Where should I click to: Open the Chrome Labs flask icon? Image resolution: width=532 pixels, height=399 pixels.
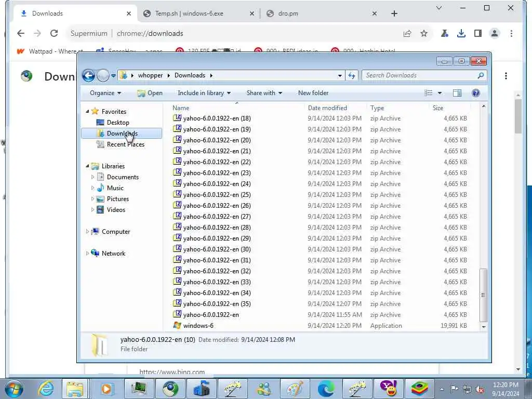tap(445, 33)
